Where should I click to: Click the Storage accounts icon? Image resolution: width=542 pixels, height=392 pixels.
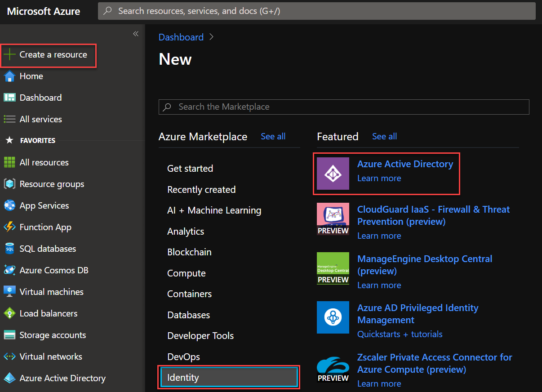pyautogui.click(x=9, y=335)
